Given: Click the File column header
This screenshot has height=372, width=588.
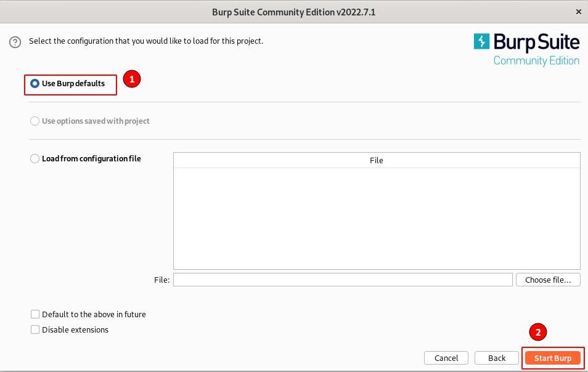Looking at the screenshot, I should coord(377,160).
